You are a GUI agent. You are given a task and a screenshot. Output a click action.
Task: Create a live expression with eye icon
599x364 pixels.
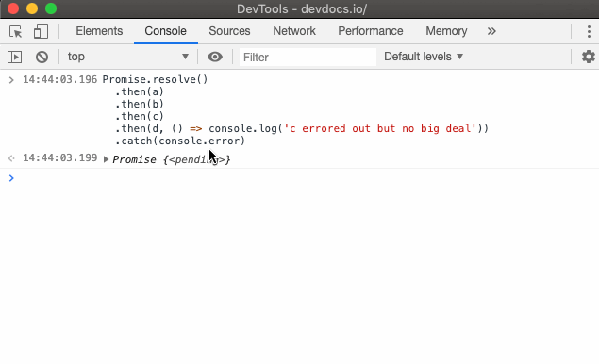click(x=215, y=57)
